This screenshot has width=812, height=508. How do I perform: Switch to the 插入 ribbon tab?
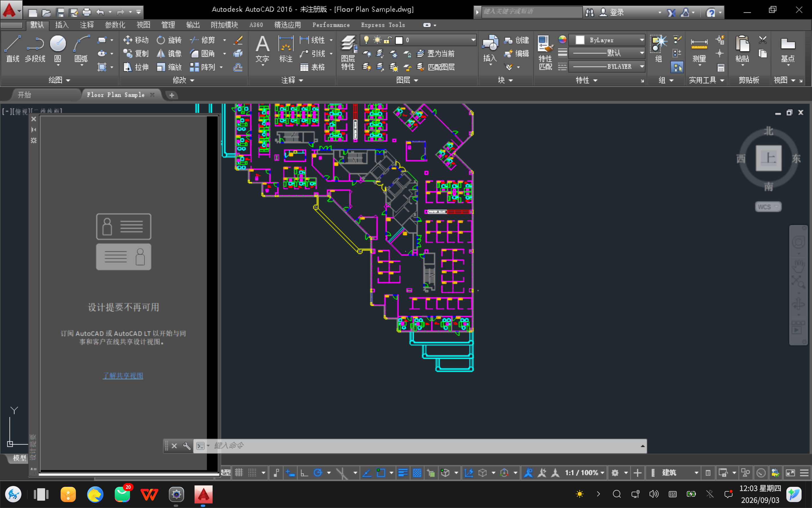[x=62, y=25]
